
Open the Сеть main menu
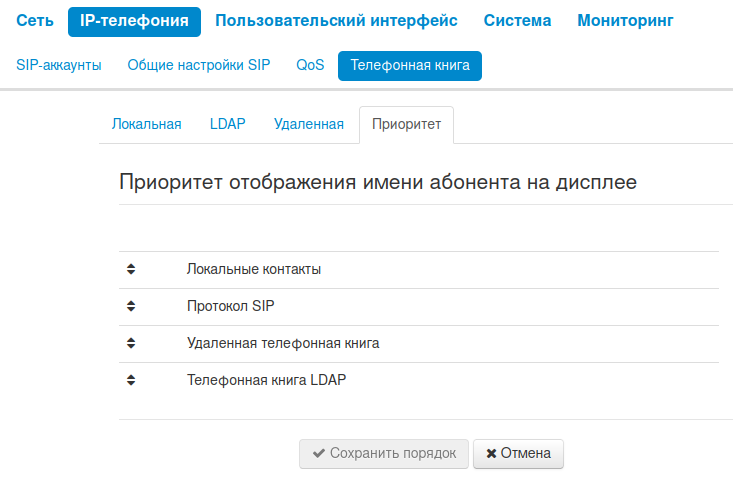tap(35, 20)
